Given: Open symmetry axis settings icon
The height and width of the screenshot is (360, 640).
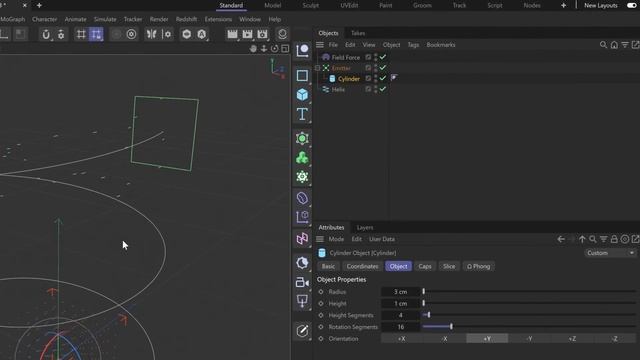Looking at the screenshot, I should tap(167, 34).
